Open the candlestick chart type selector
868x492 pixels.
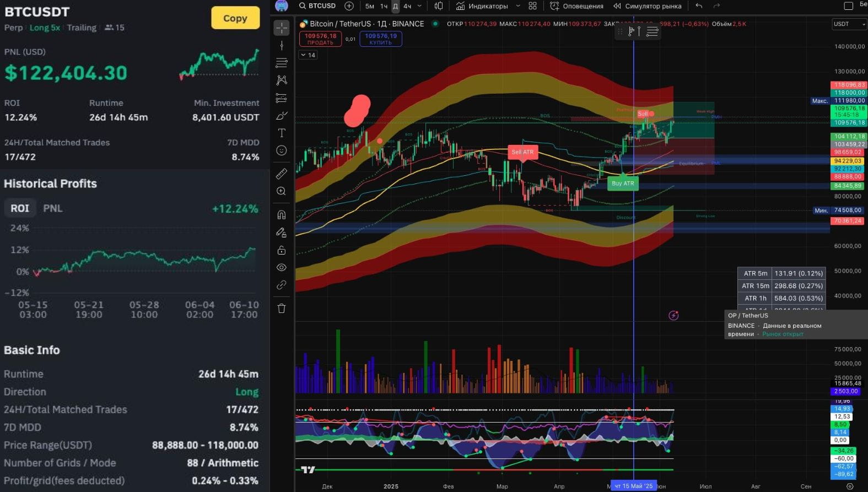439,6
